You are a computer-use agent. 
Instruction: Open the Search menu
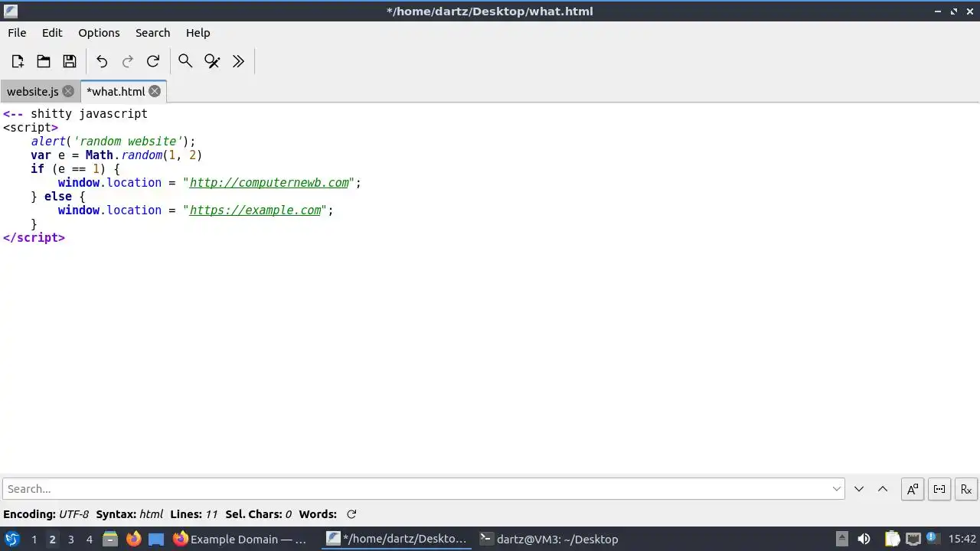(152, 33)
